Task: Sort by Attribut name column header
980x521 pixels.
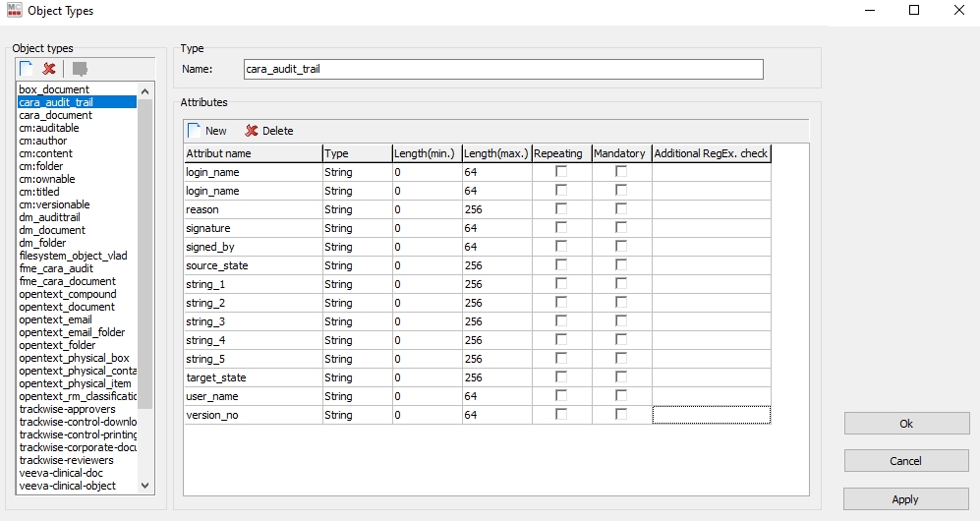Action: click(x=253, y=153)
